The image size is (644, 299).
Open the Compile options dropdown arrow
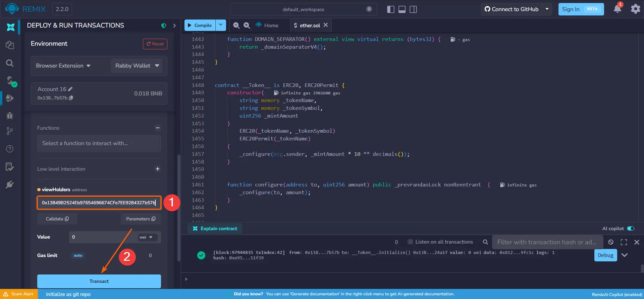click(x=221, y=25)
